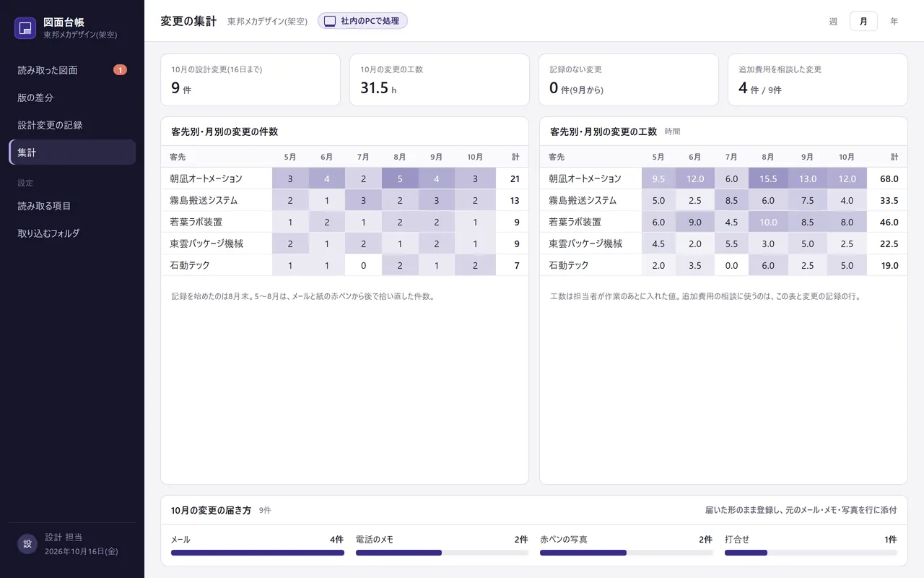
Task: Switch period view to 週
Action: 833,22
